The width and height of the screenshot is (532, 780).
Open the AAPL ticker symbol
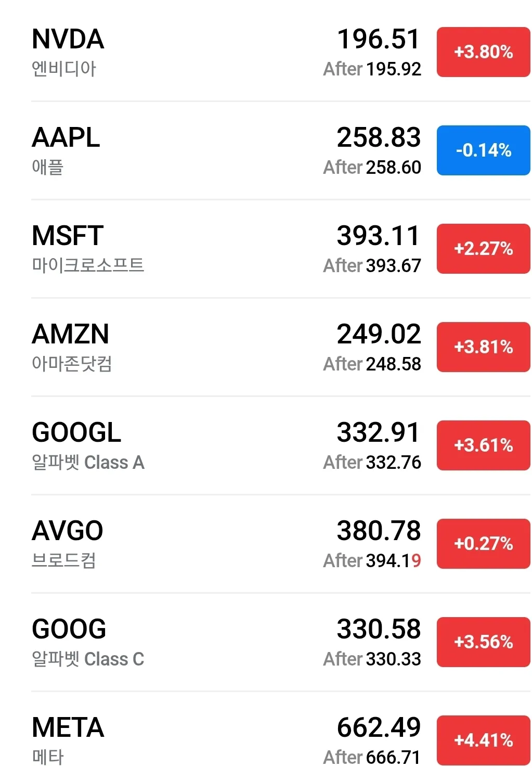pos(66,138)
